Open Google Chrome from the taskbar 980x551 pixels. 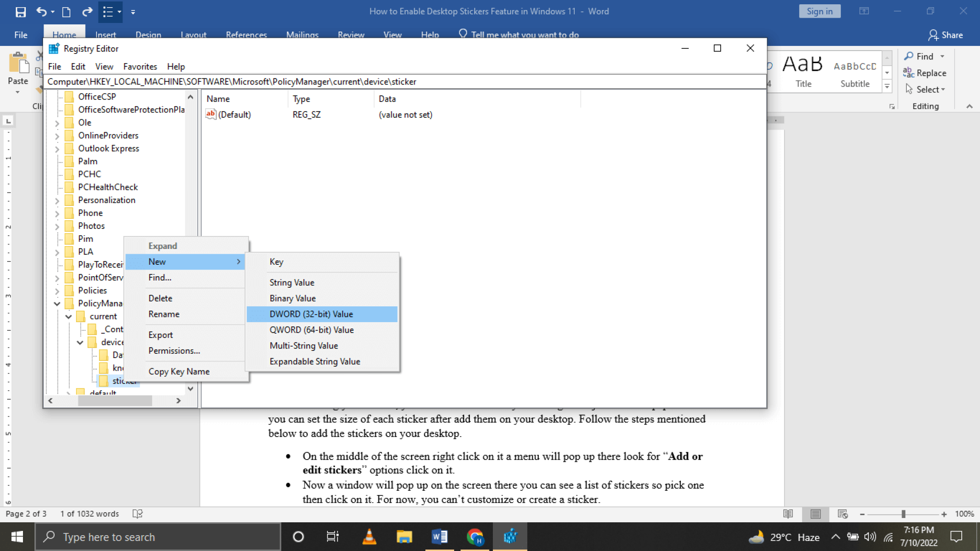coord(475,537)
